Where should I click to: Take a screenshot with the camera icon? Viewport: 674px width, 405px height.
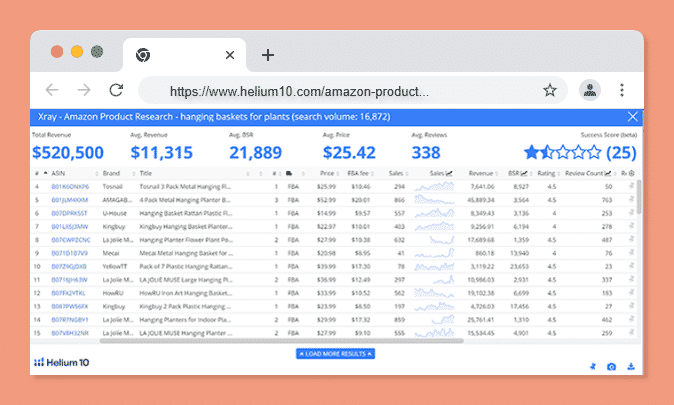[x=611, y=366]
